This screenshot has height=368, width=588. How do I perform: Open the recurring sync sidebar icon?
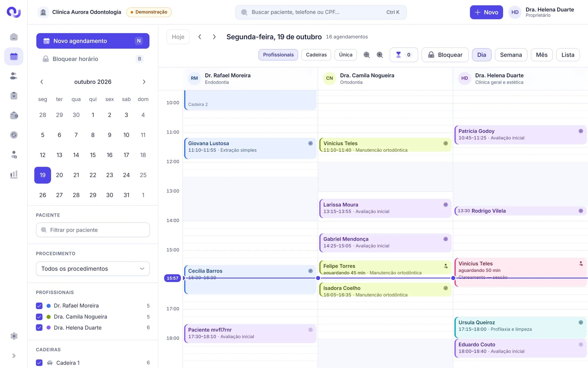pyautogui.click(x=14, y=135)
